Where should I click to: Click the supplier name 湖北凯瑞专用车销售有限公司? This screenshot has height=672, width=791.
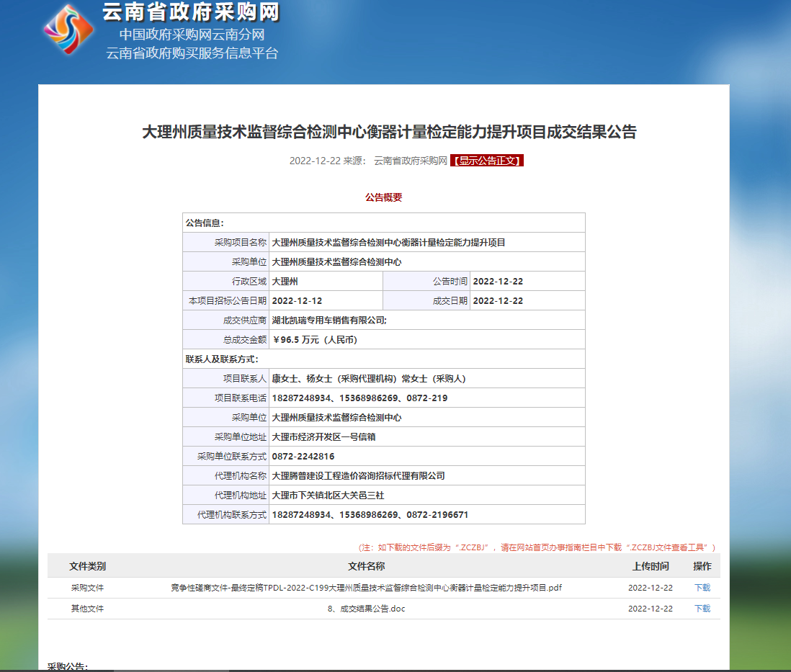pos(329,321)
